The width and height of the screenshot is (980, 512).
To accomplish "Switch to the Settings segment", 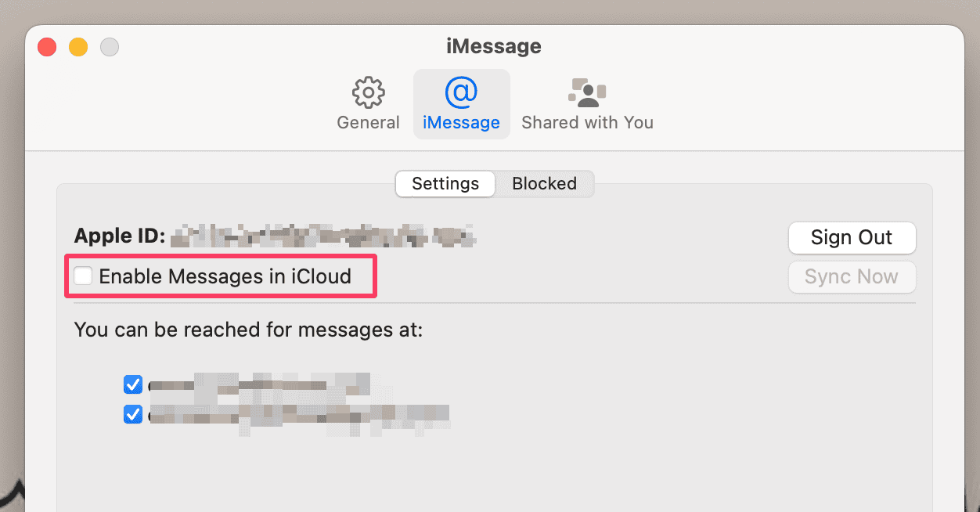I will tap(445, 184).
